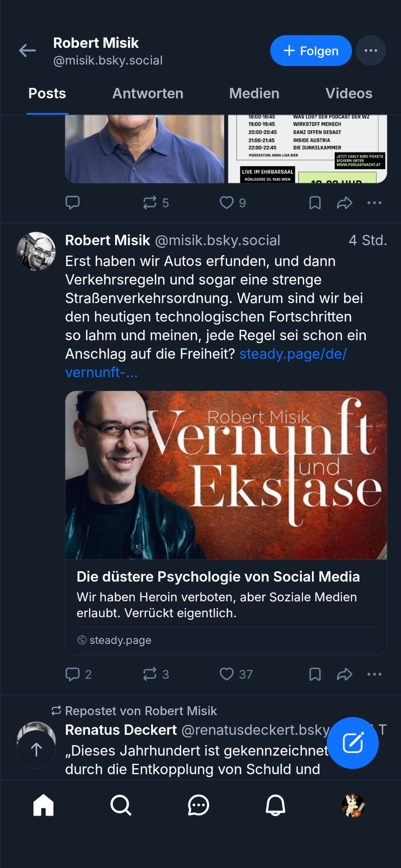The image size is (401, 868).
Task: Open profile options three-dot menu
Action: click(x=371, y=51)
